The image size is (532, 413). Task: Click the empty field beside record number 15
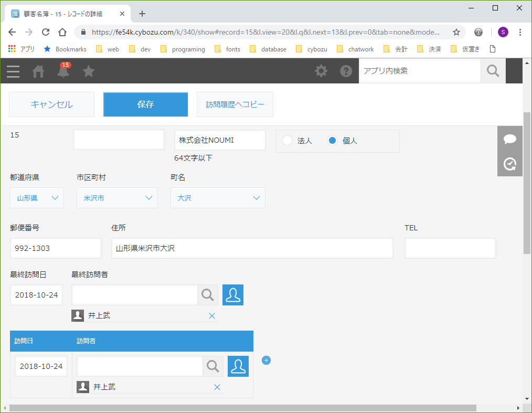119,140
